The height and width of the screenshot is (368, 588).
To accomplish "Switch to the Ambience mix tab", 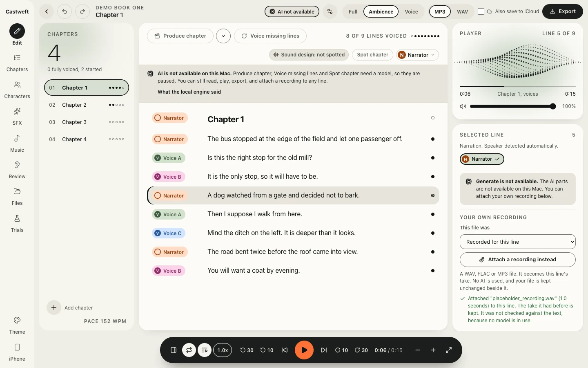I will pos(381,11).
